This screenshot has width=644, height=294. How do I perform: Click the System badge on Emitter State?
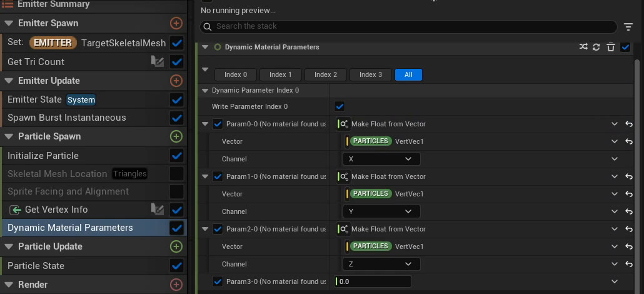click(81, 99)
